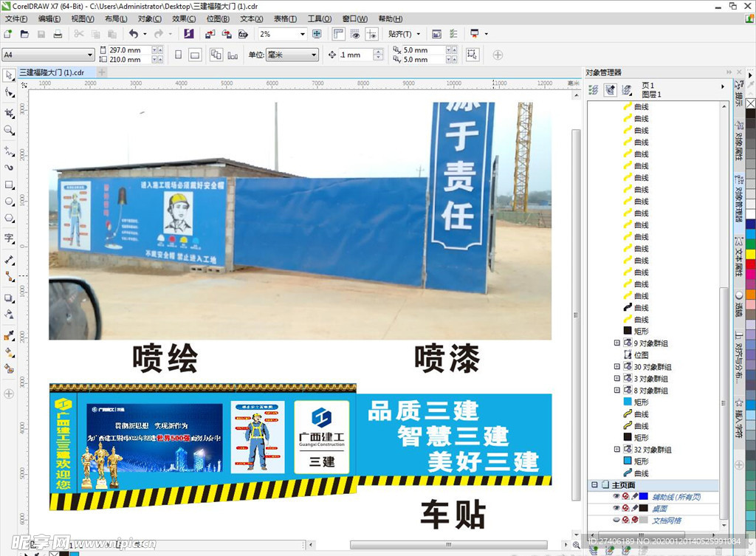Open the 位图(B) menu
Viewport: 756px width, 556px height.
(218, 18)
